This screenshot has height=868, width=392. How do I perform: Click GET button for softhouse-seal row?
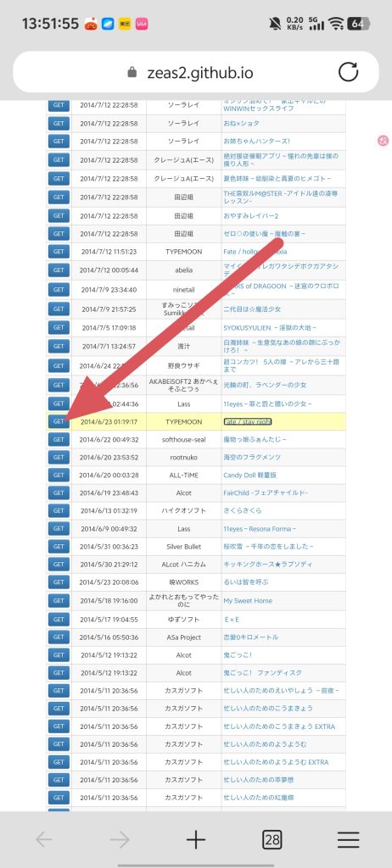59,440
